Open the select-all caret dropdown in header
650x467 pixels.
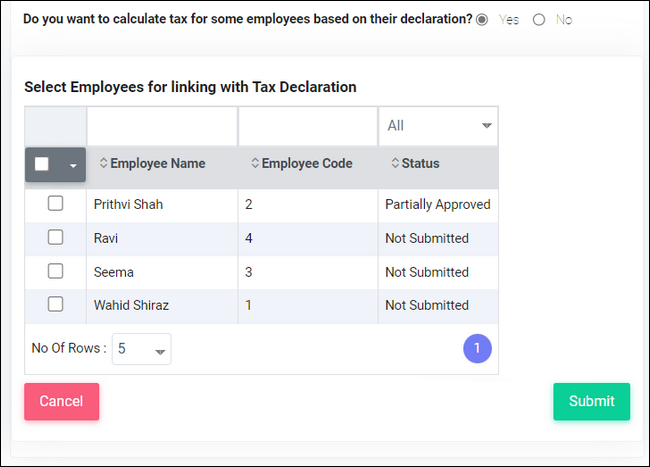point(73,165)
